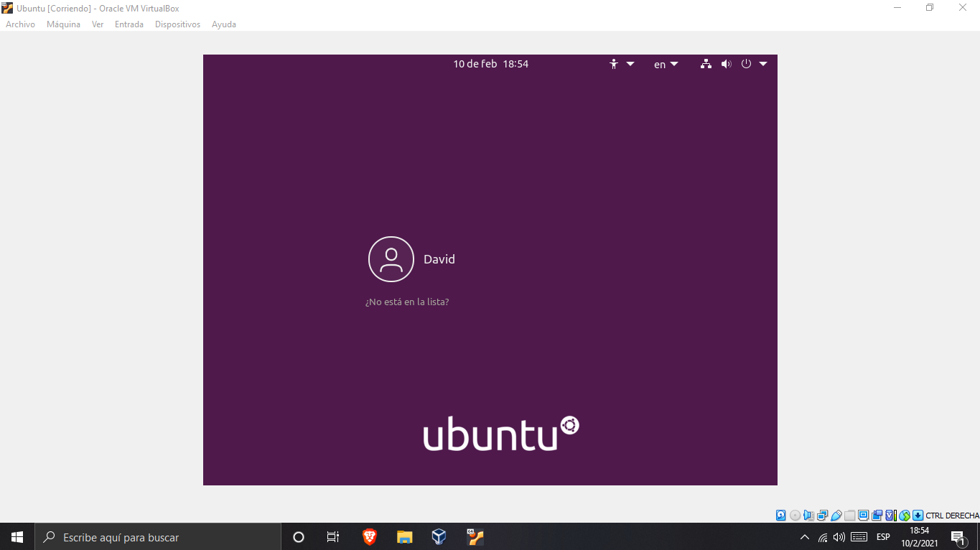980x550 pixels.
Task: Click the Cortana circle icon on taskbar
Action: (x=299, y=536)
